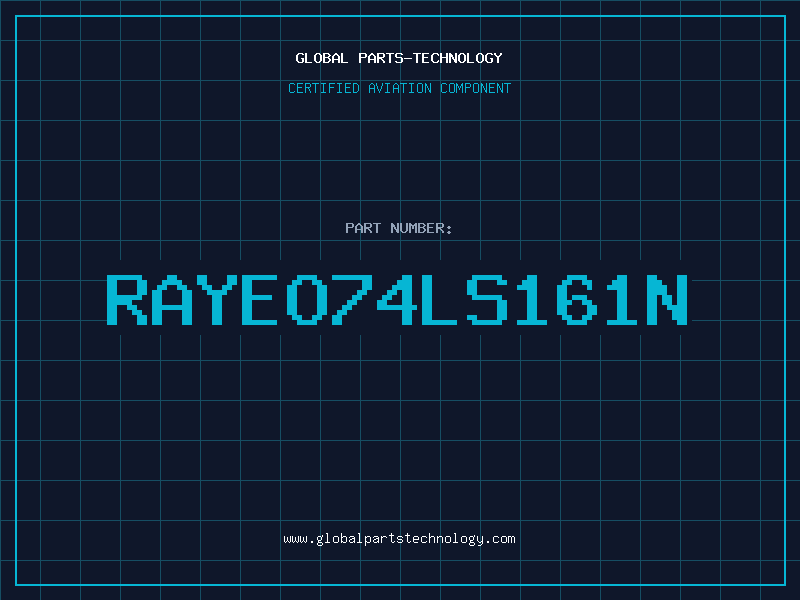The width and height of the screenshot is (800, 600).
Task: Open the www.globalpartstechnology.com link
Action: click(399, 539)
